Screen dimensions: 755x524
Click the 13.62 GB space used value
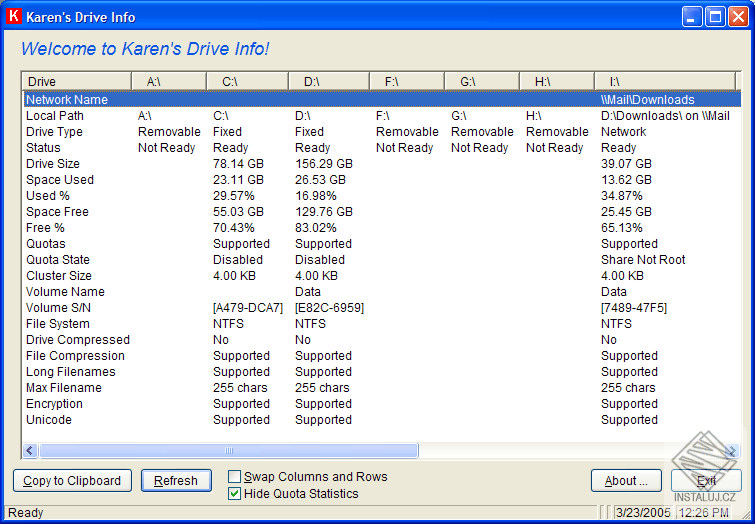click(626, 180)
